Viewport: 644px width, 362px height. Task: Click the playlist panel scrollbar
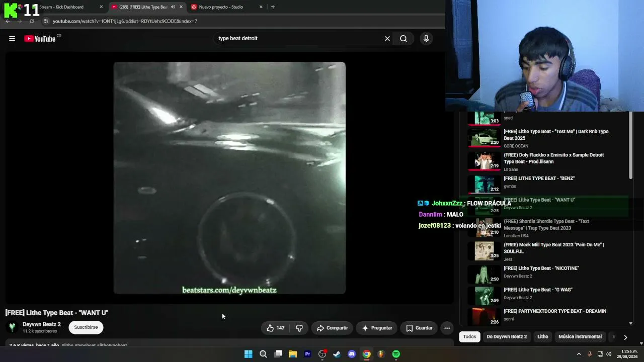tap(630, 146)
